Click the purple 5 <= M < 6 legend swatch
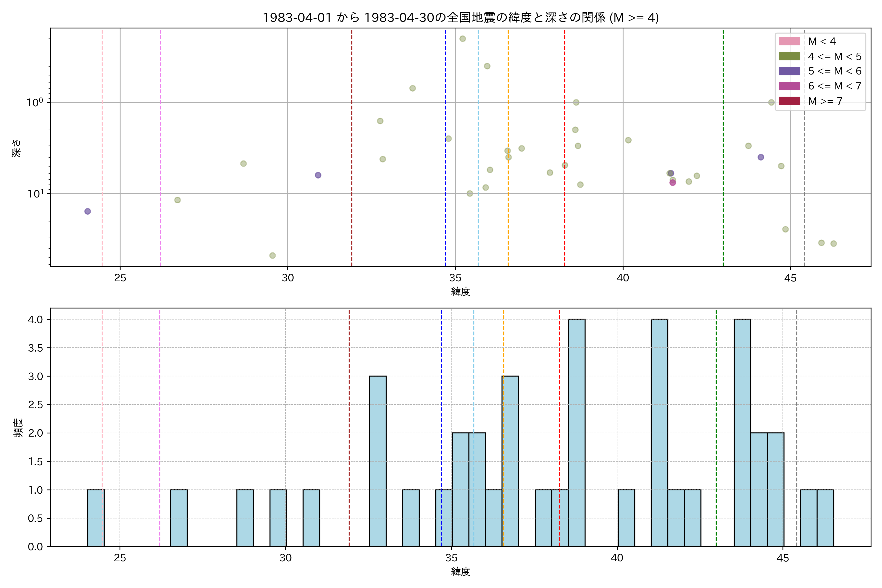This screenshot has width=882, height=588. click(x=789, y=71)
